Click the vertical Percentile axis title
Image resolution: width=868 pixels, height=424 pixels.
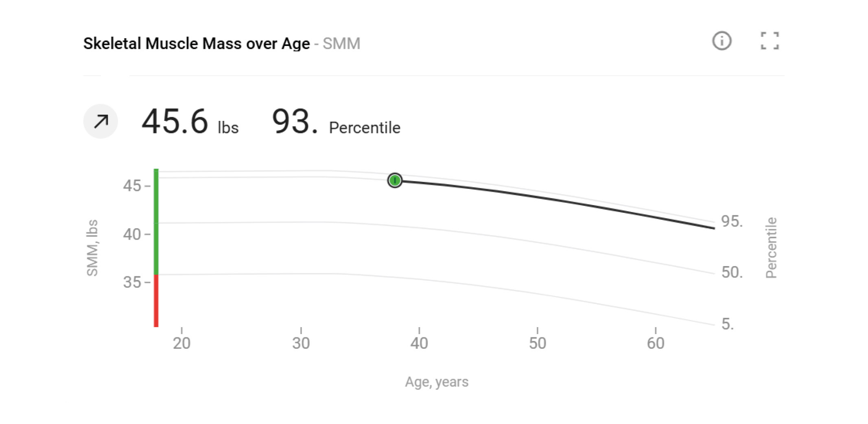pos(771,247)
